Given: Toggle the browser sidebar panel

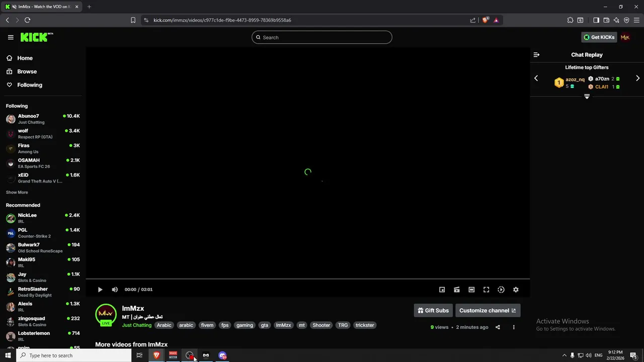Looking at the screenshot, I should coord(596,20).
